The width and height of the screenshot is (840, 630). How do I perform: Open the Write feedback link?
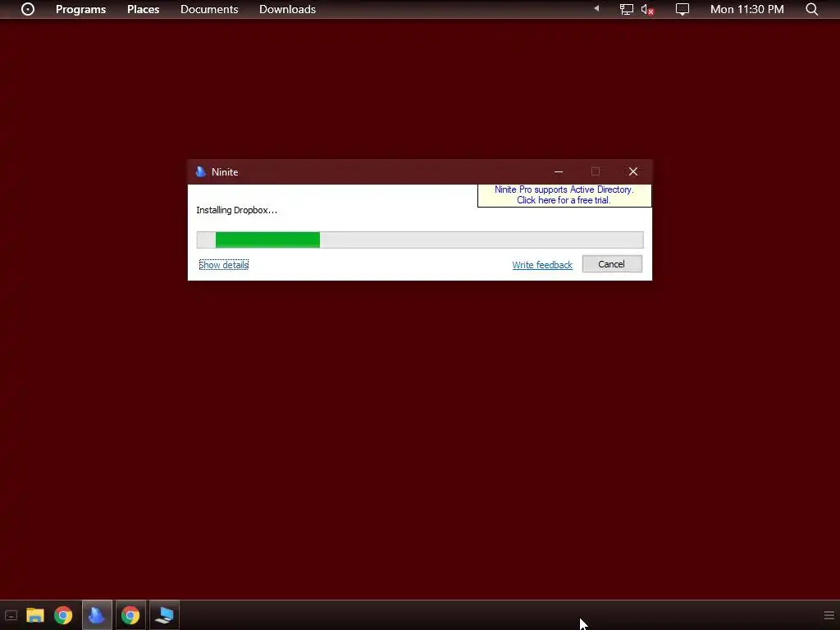point(541,265)
